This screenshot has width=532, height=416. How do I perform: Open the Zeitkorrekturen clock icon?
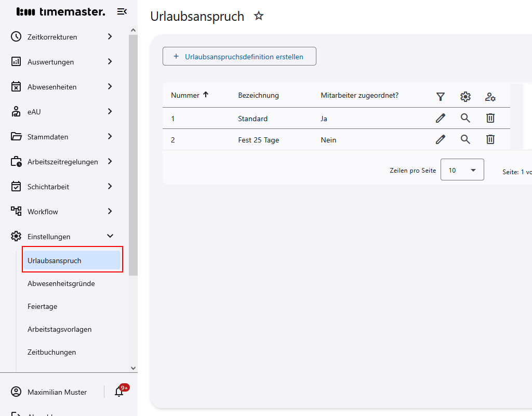16,36
